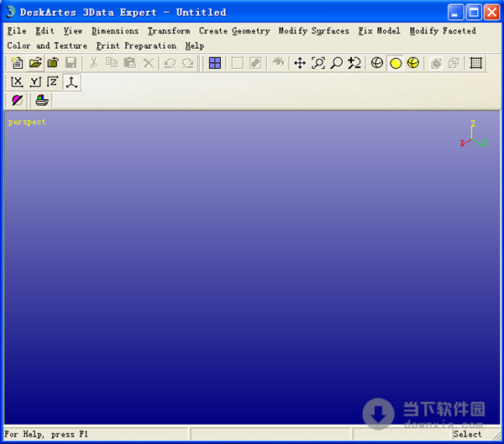Click the Cut scissors icon
The height and width of the screenshot is (444, 504).
point(93,63)
